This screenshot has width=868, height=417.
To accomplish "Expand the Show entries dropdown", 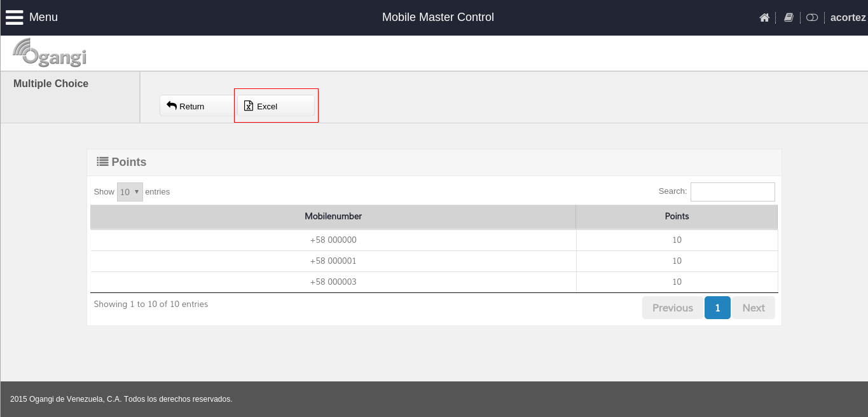I will (x=130, y=192).
